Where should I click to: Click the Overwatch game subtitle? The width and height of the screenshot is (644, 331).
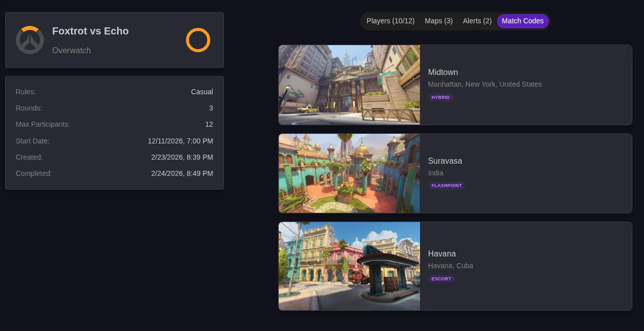[x=71, y=51]
